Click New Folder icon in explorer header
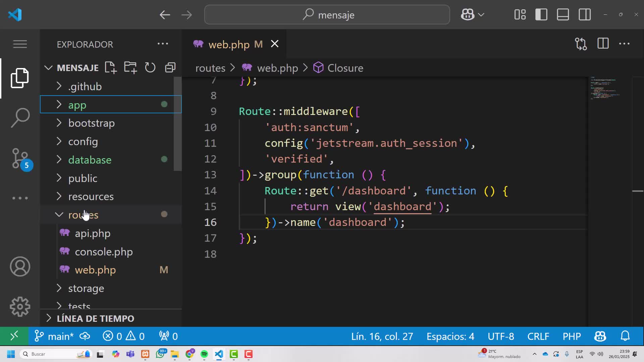The image size is (644, 362). click(x=130, y=68)
